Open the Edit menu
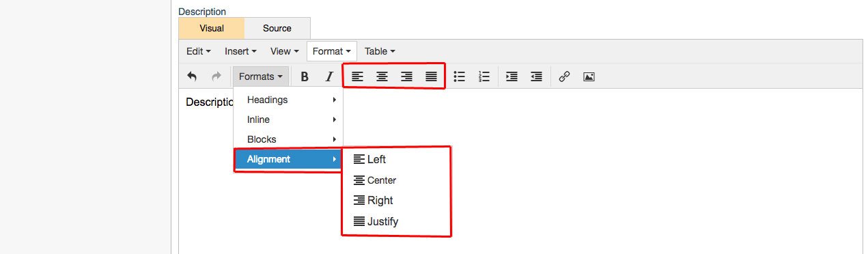Image resolution: width=868 pixels, height=254 pixels. click(x=198, y=51)
